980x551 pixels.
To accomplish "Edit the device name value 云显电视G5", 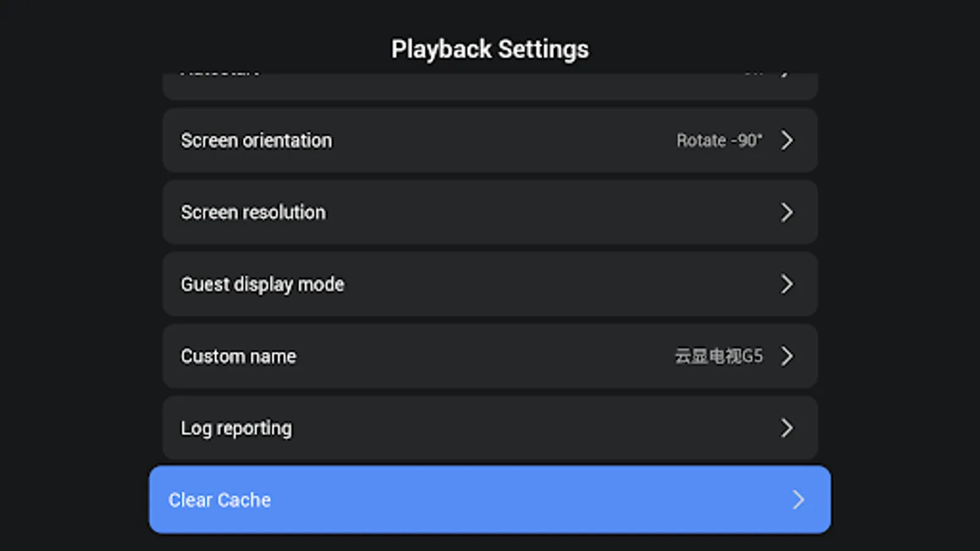I will (719, 356).
